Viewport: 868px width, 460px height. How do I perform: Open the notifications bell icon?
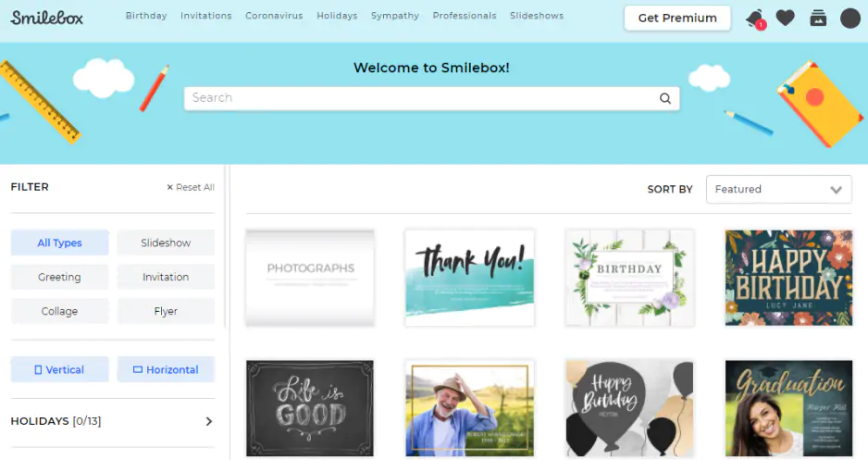(756, 19)
